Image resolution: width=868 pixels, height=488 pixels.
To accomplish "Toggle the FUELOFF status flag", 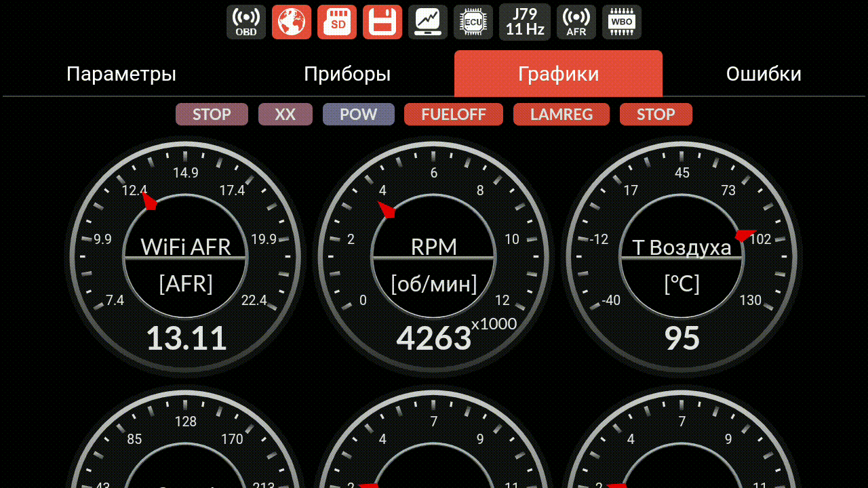I will click(x=454, y=115).
